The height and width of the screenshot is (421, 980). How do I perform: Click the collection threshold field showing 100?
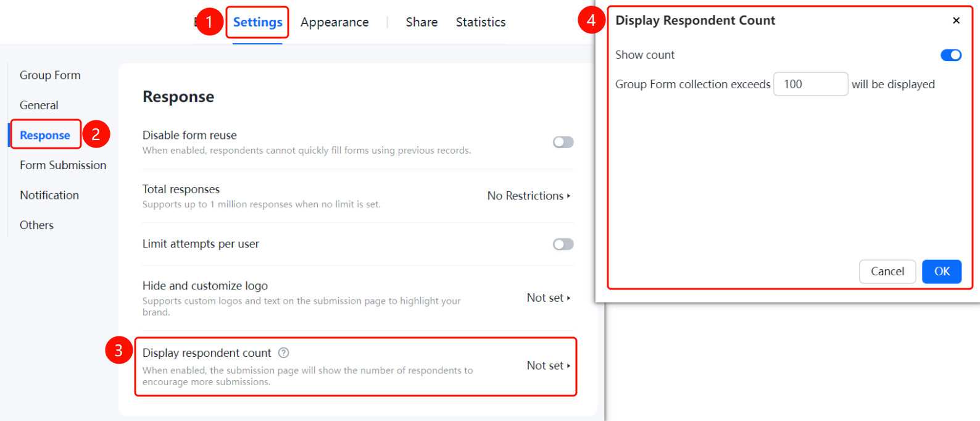click(810, 84)
